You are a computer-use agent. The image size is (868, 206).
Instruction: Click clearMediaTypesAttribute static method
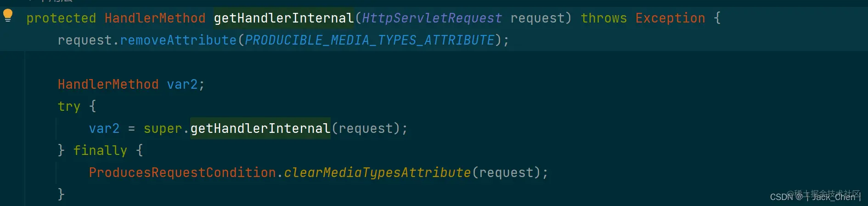[x=378, y=172]
